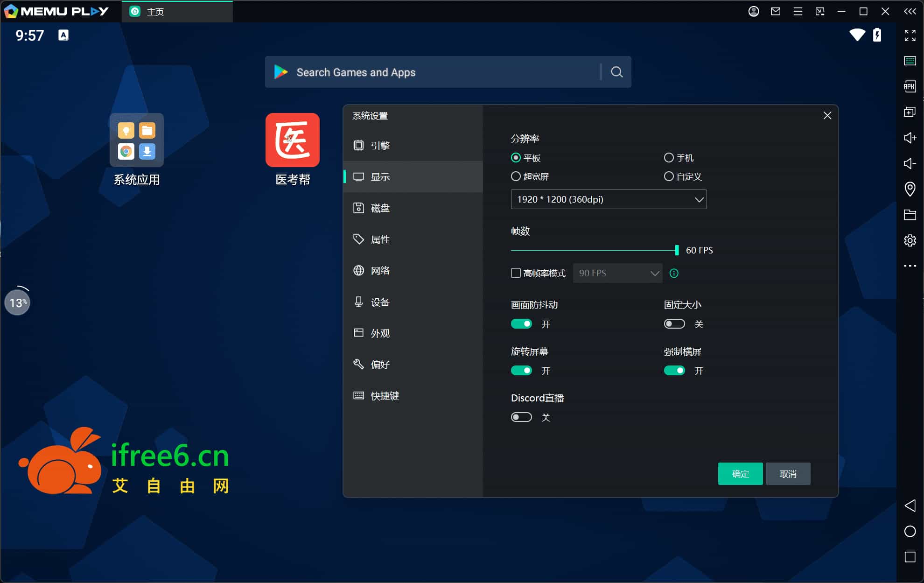Click the volume down speaker icon
Screen dimensions: 924x583
pyautogui.click(x=910, y=163)
